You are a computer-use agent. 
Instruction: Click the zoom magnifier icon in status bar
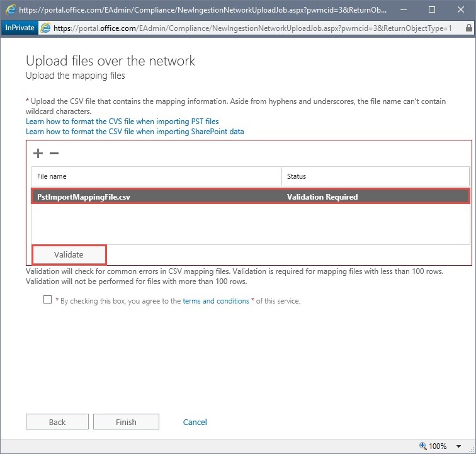tap(423, 446)
